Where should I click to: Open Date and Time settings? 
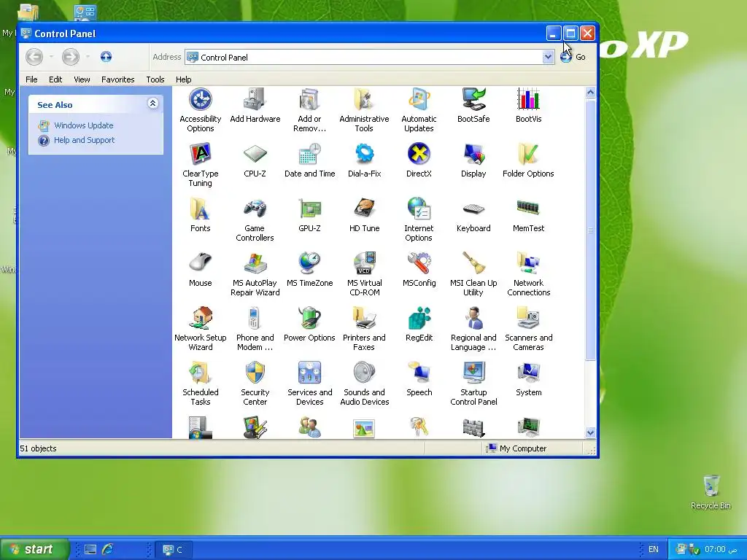click(x=309, y=160)
